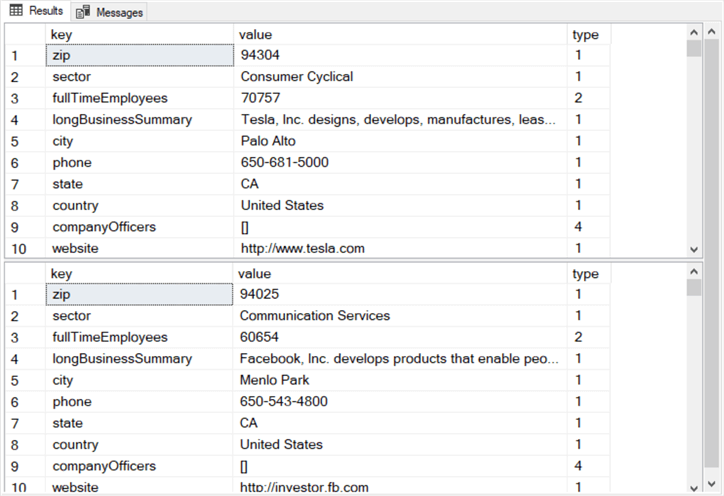Select the Tesla, Inc. business summary cell
Screen dimensions: 724x496
(x=400, y=120)
